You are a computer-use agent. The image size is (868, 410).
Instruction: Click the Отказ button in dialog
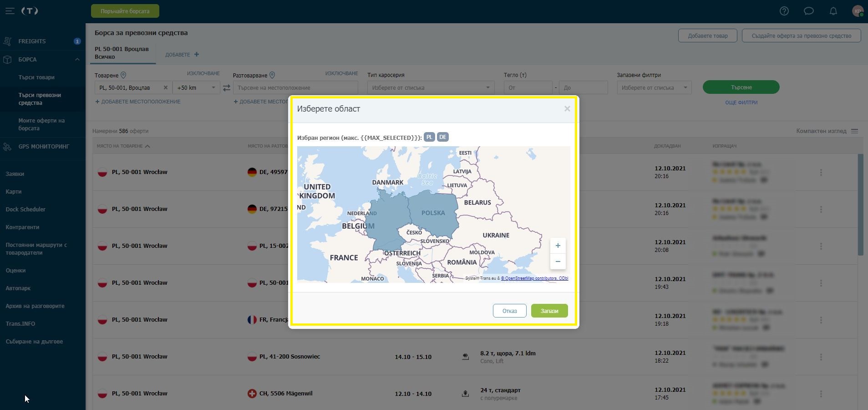[509, 311]
